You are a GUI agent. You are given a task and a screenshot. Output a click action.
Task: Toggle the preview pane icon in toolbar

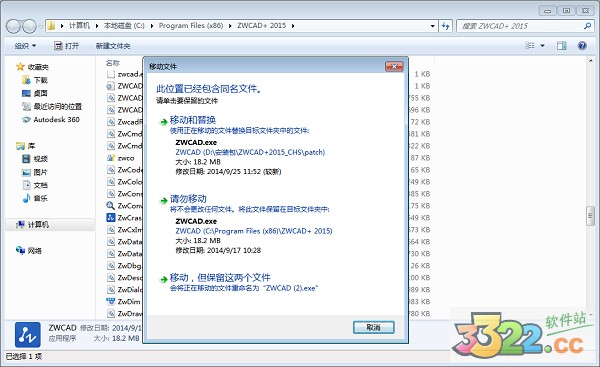(x=561, y=46)
